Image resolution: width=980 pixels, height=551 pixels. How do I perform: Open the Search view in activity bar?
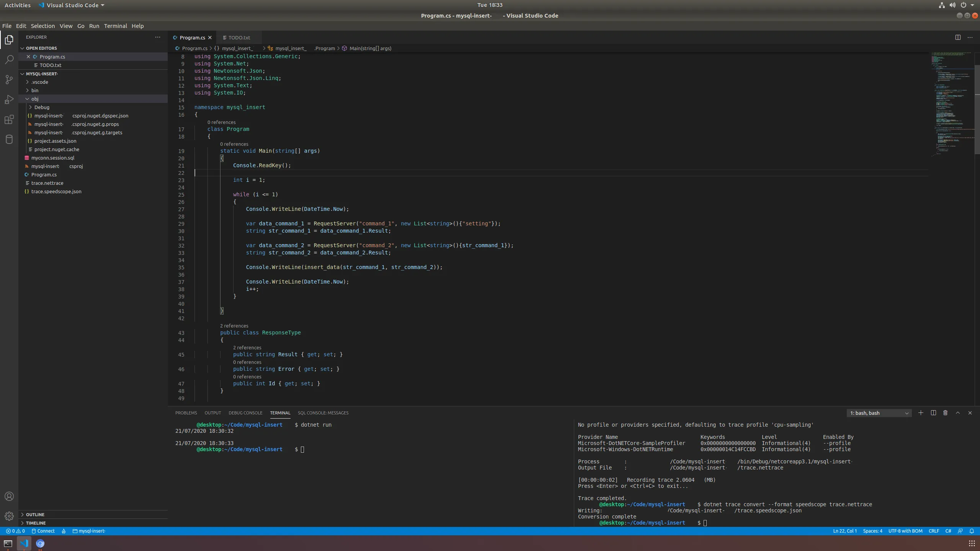(x=9, y=60)
